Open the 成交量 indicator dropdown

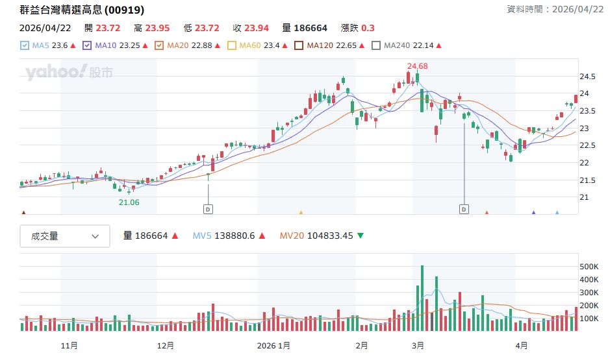64,236
